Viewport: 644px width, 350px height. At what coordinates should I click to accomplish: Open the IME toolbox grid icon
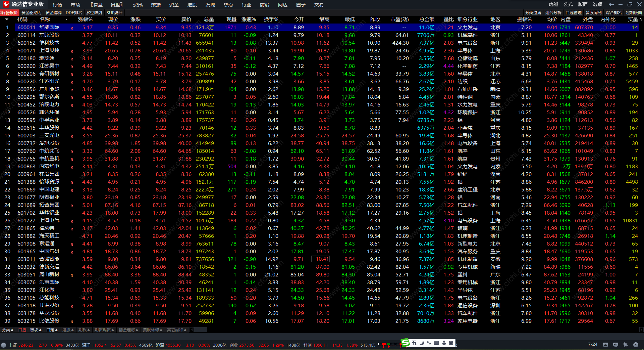click(451, 343)
